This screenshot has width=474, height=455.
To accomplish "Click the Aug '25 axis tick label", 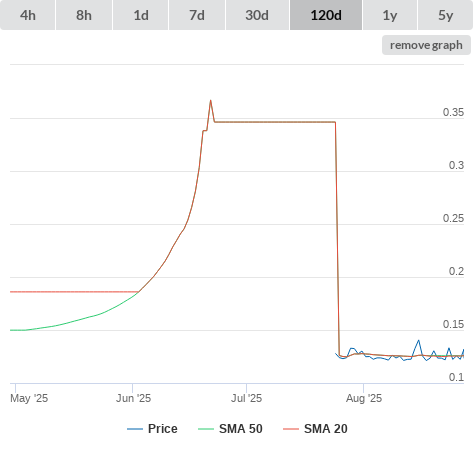I will [x=364, y=398].
